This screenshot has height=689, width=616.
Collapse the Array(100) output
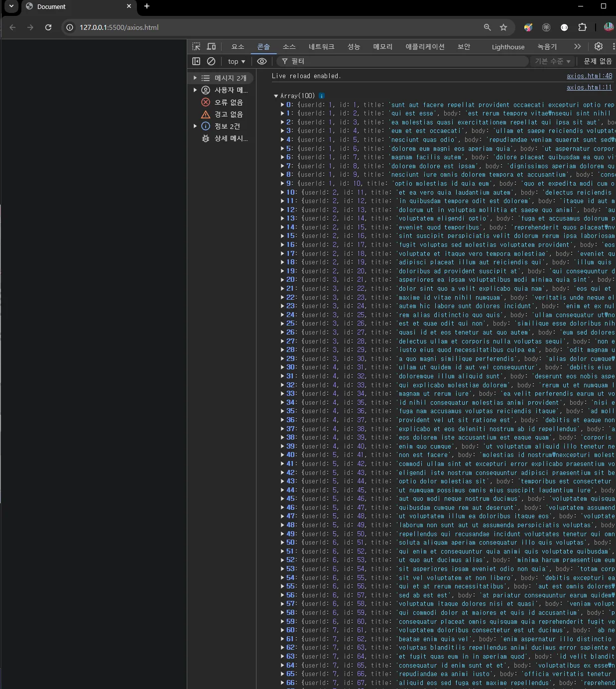click(x=276, y=96)
